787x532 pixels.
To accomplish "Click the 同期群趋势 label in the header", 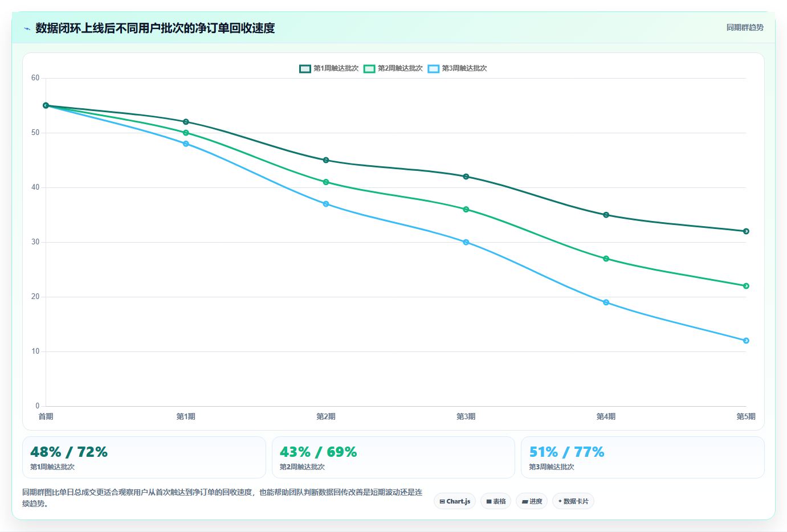I will click(745, 27).
